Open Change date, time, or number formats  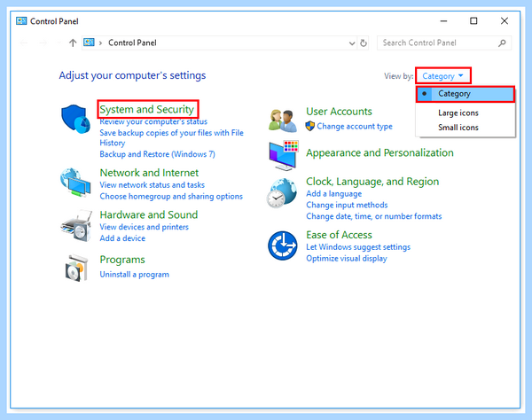[x=374, y=216]
